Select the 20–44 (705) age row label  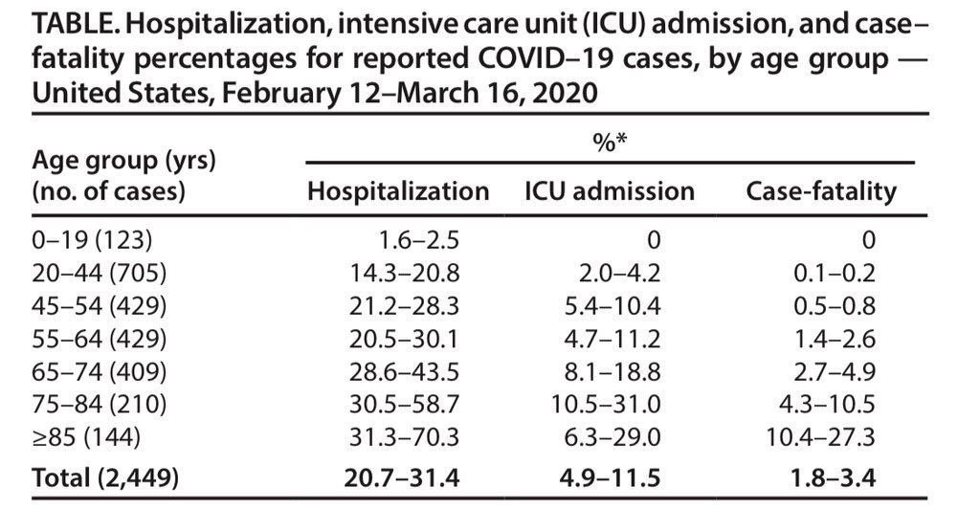(100, 275)
